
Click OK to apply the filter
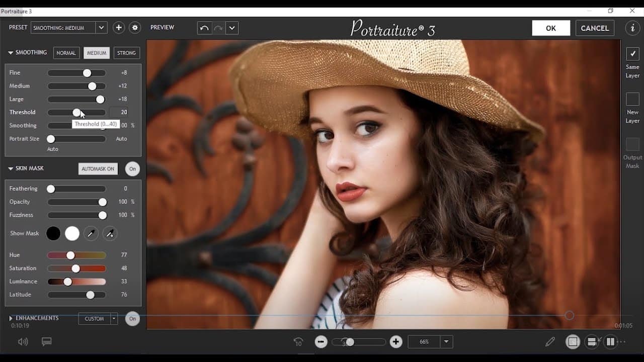click(551, 28)
